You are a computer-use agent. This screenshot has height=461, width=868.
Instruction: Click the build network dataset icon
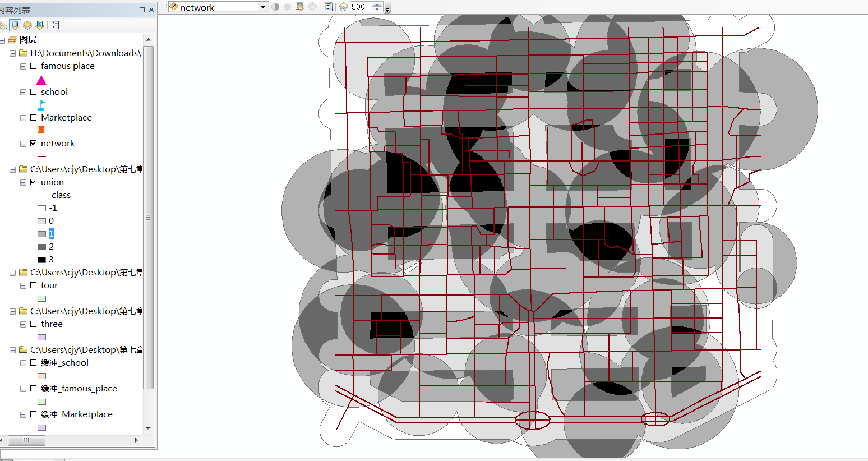pyautogui.click(x=300, y=7)
